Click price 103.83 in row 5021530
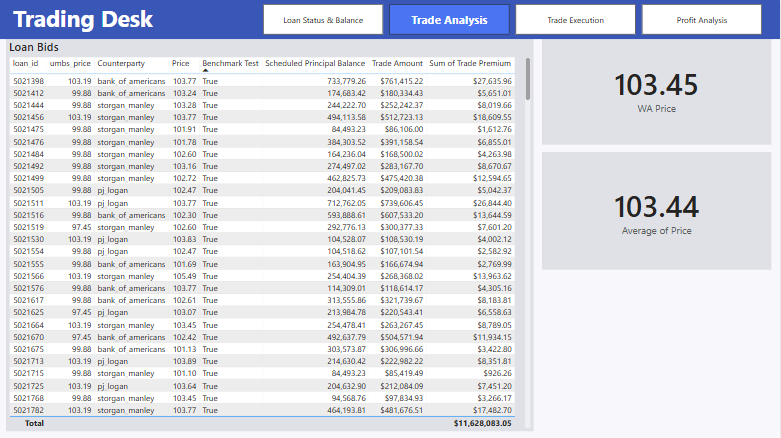 tap(184, 239)
